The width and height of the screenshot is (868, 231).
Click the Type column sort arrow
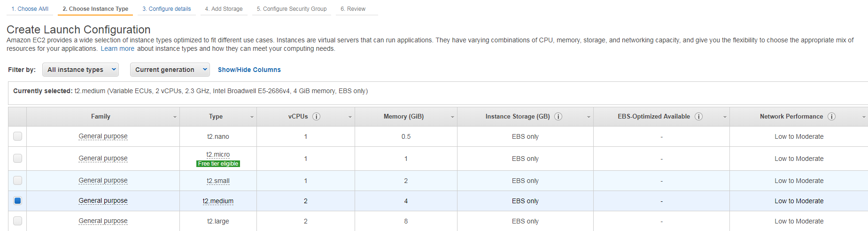[252, 117]
